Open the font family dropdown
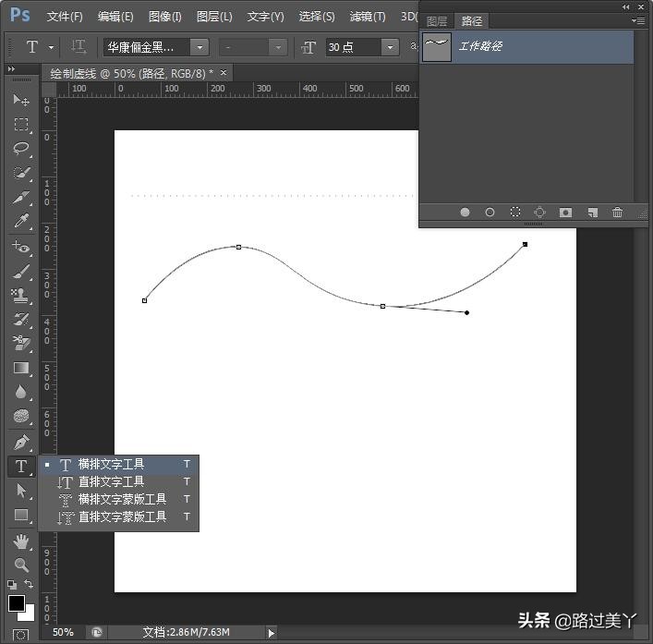Image resolution: width=653 pixels, height=644 pixels. pos(200,47)
